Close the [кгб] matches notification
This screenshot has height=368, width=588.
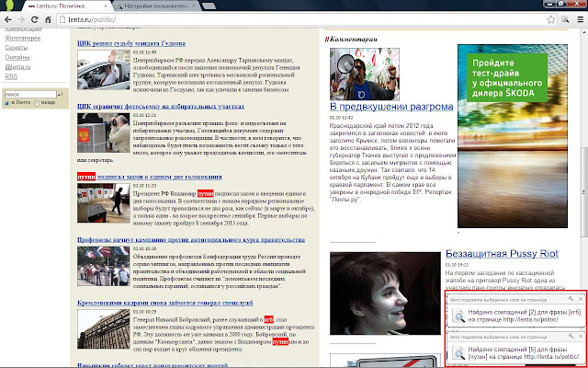tap(581, 299)
